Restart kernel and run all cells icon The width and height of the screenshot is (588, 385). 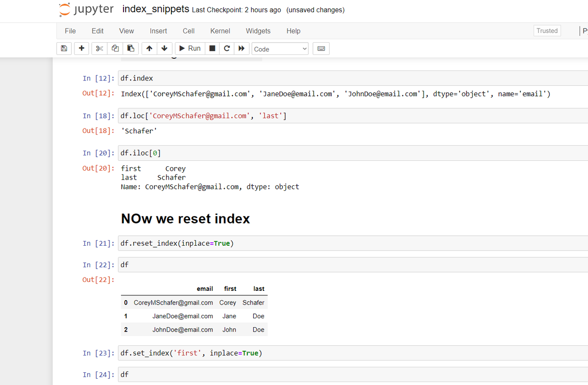241,49
